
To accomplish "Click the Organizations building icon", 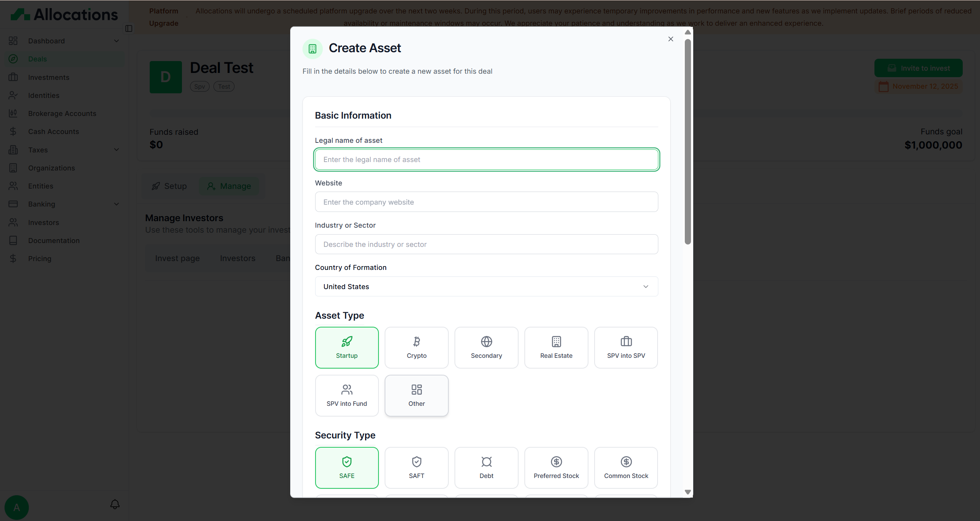I will (x=13, y=168).
